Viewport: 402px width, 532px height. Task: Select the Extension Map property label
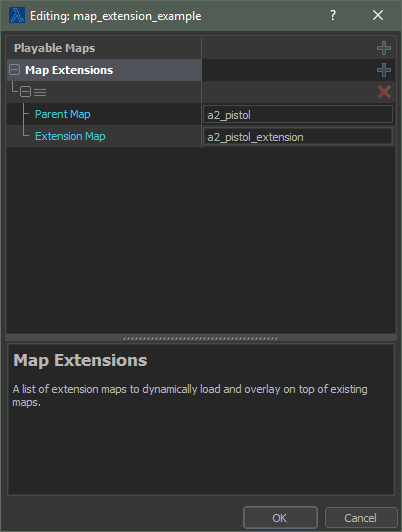[70, 136]
